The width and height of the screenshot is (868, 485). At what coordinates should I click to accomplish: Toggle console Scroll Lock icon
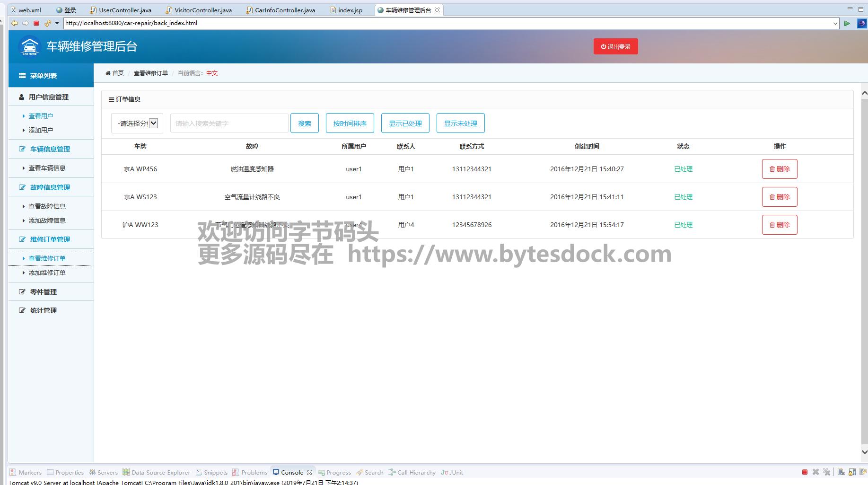[x=852, y=472]
